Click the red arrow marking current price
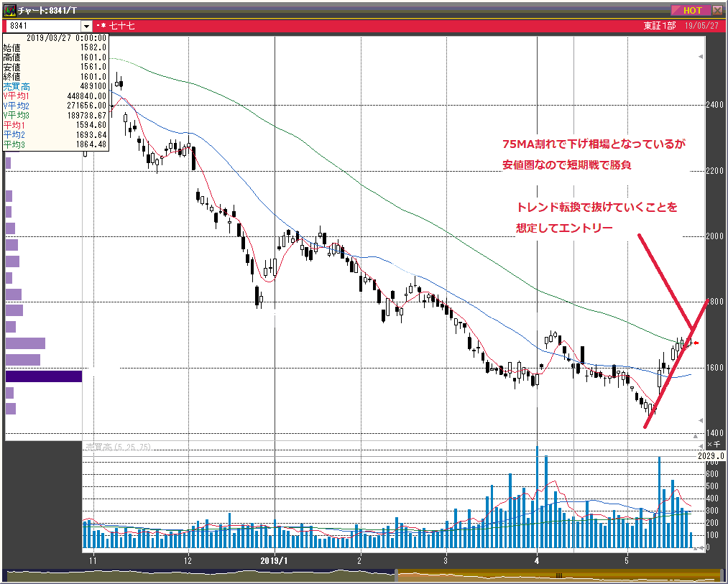 (x=695, y=343)
